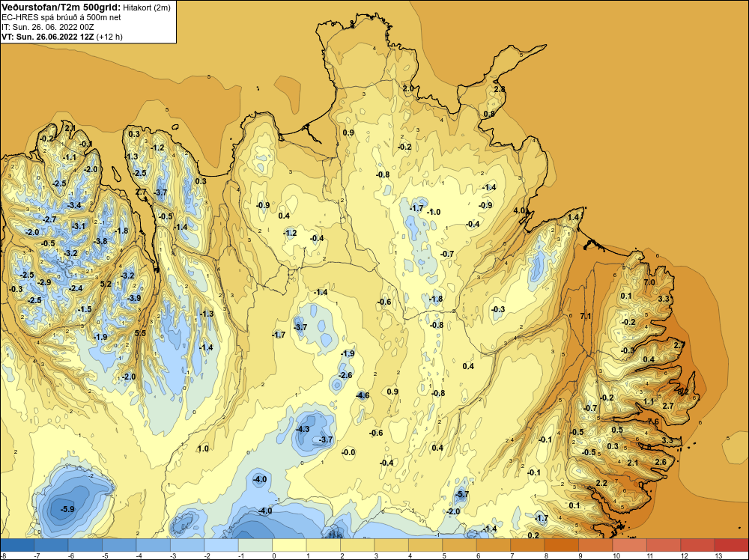Select the -4.3 temperature value
Screen dimensions: 749x560
click(303, 429)
